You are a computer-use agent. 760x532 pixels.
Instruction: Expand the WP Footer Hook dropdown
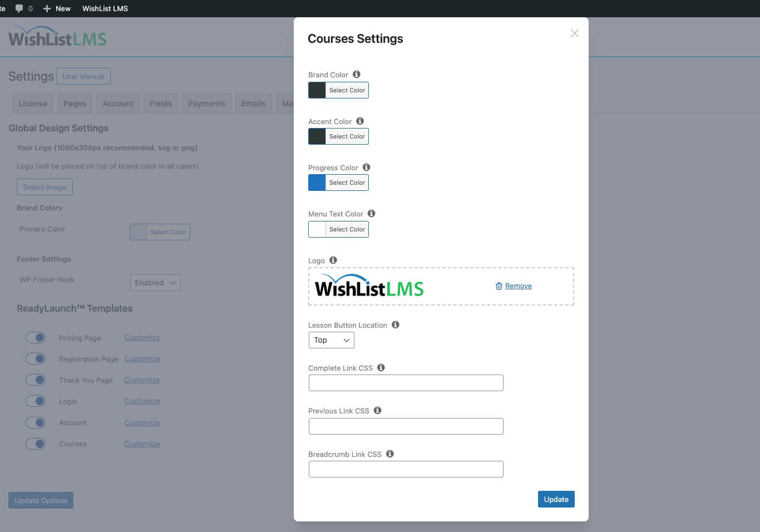pos(155,283)
